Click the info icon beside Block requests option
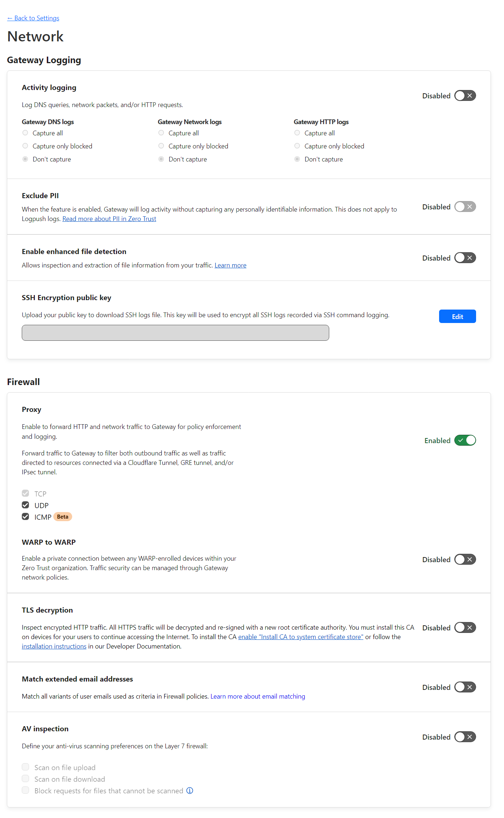This screenshot has width=504, height=818. pyautogui.click(x=190, y=790)
